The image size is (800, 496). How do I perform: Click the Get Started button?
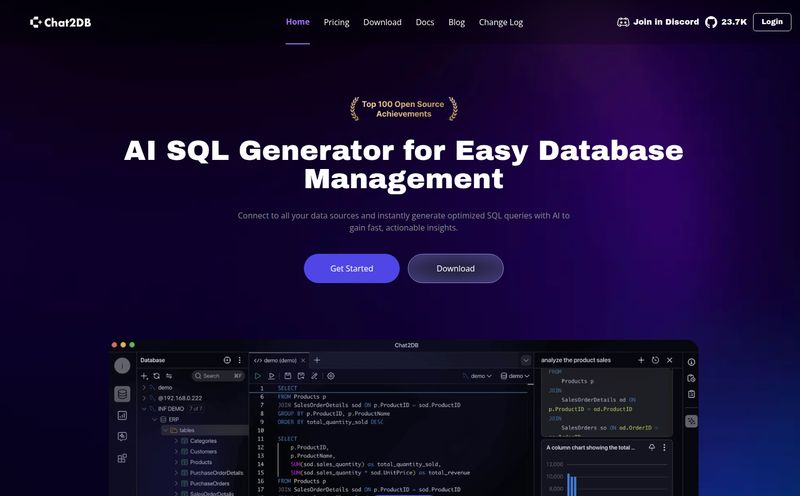click(352, 268)
